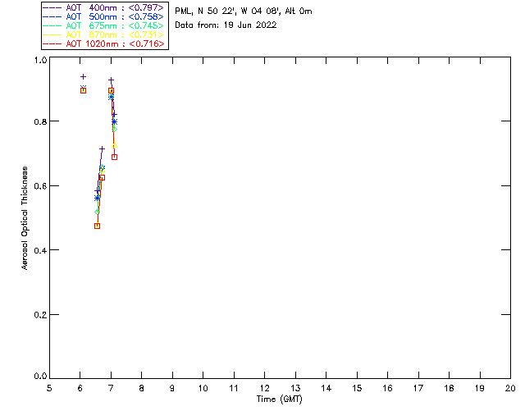Click the x-axis label 9

(x=172, y=388)
